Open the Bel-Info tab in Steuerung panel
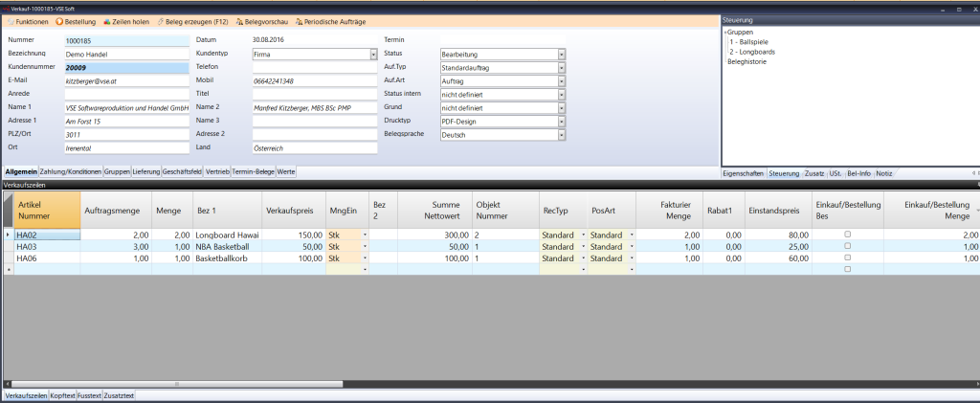This screenshot has width=980, height=403. 858,173
